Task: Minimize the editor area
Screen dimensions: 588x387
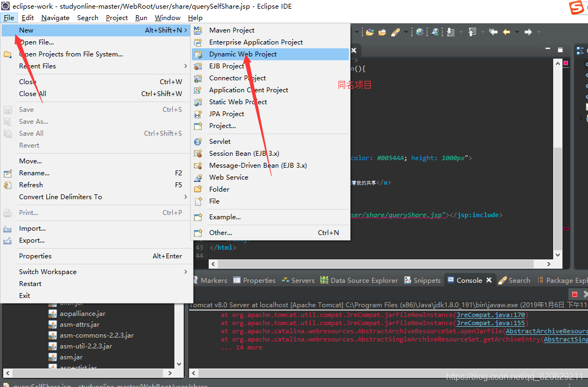Action: [547, 49]
